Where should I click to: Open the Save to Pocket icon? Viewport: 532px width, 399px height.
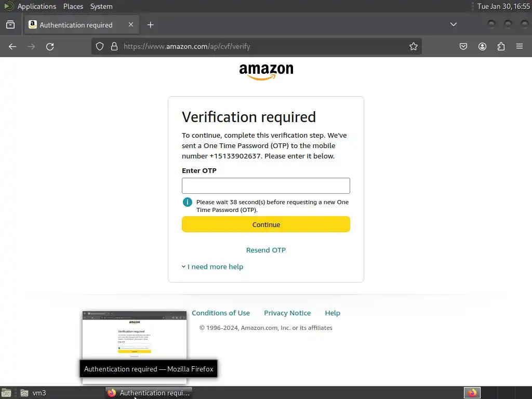463,46
